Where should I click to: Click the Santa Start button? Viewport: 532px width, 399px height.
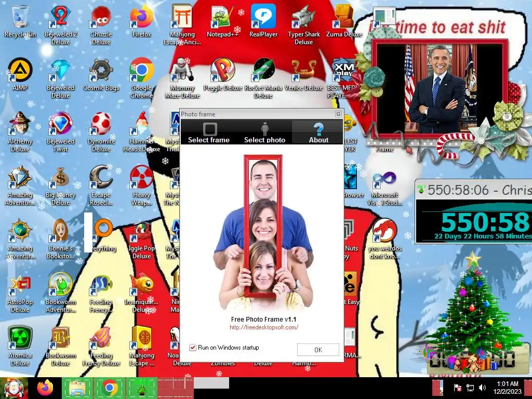pyautogui.click(x=14, y=388)
